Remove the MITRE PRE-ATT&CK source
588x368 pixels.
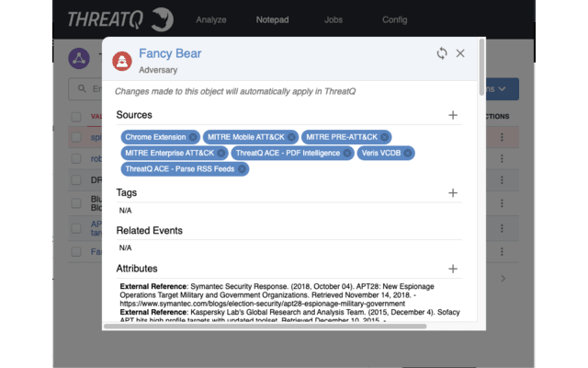click(384, 137)
